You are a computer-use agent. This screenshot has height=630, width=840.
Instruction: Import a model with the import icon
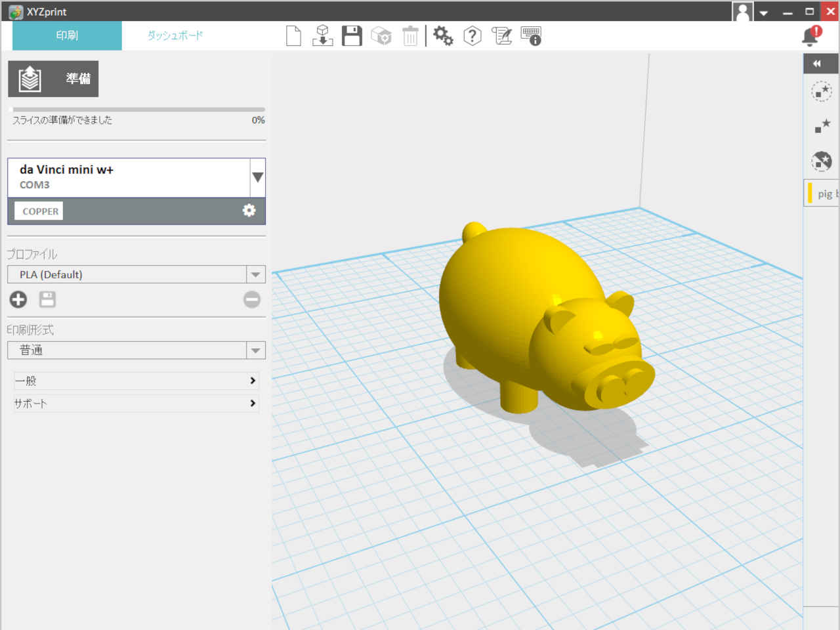322,36
